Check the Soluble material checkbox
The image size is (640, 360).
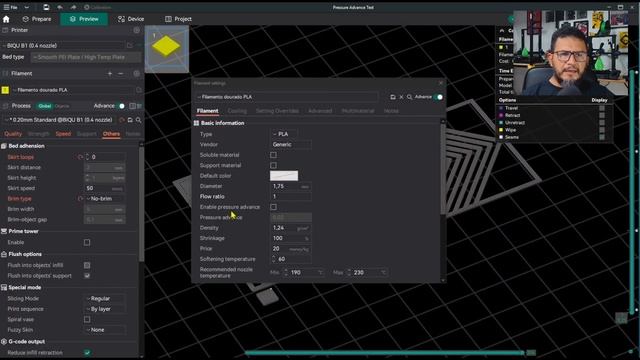click(273, 155)
